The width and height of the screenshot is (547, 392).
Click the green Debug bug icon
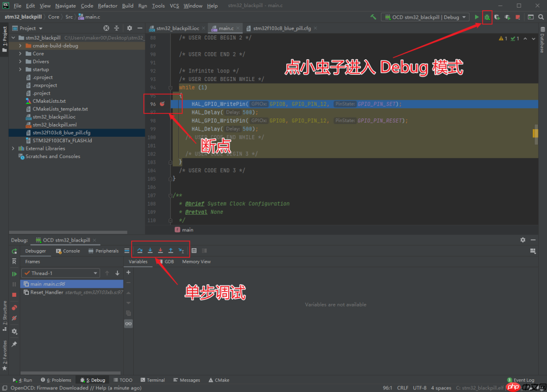[487, 17]
